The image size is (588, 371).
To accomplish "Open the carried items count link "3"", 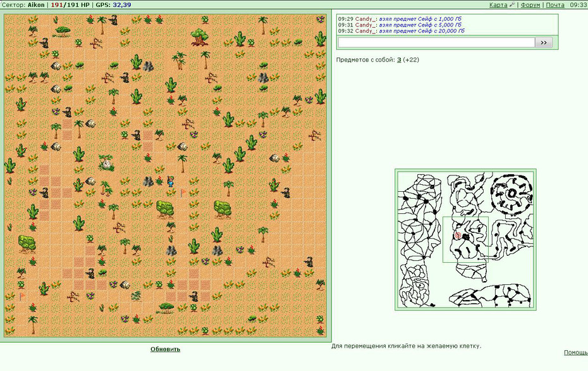I will [399, 60].
